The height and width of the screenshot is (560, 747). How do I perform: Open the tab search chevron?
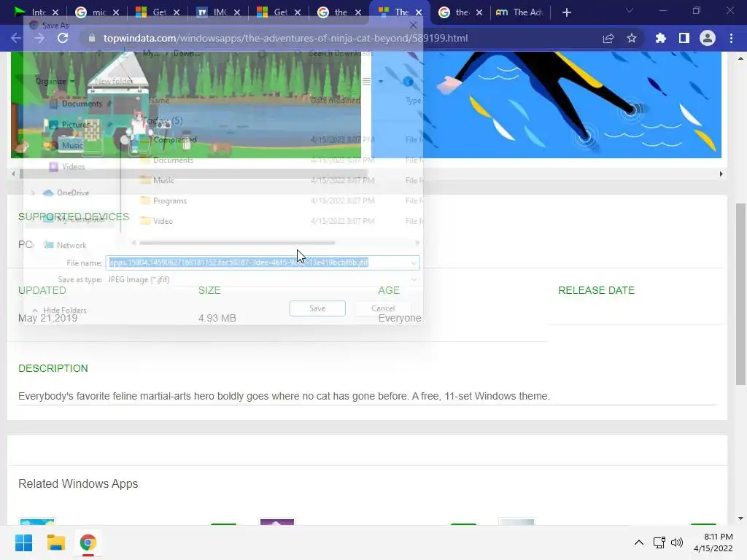tap(630, 10)
